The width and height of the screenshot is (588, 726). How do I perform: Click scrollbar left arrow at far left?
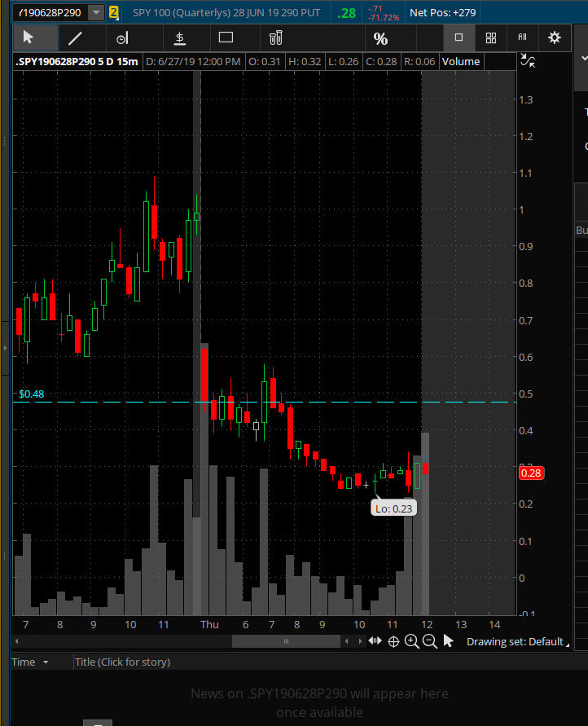click(16, 641)
